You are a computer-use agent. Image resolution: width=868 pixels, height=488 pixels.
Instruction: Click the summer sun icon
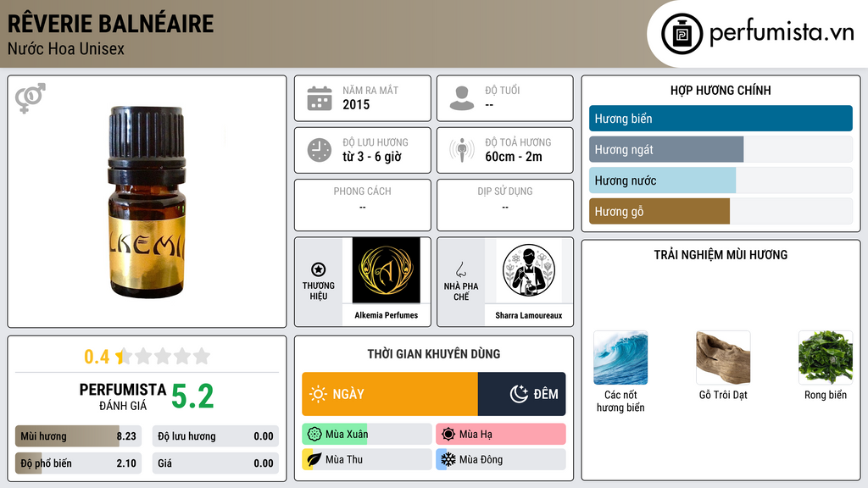coord(448,435)
